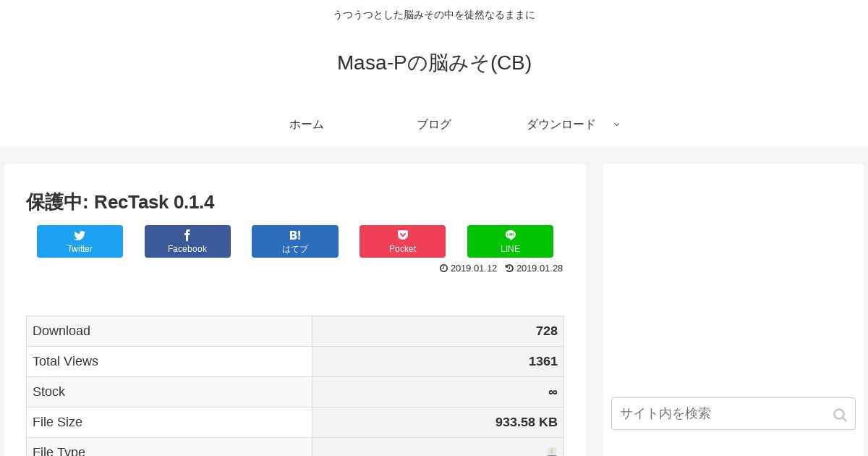This screenshot has height=456, width=868.
Task: Select the File Size row label
Action: 57,422
